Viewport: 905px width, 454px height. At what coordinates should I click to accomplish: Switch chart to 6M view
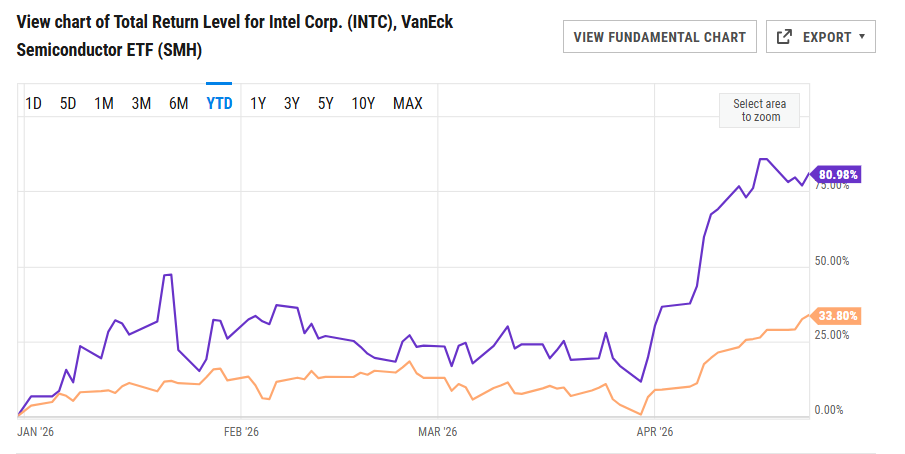[x=179, y=103]
